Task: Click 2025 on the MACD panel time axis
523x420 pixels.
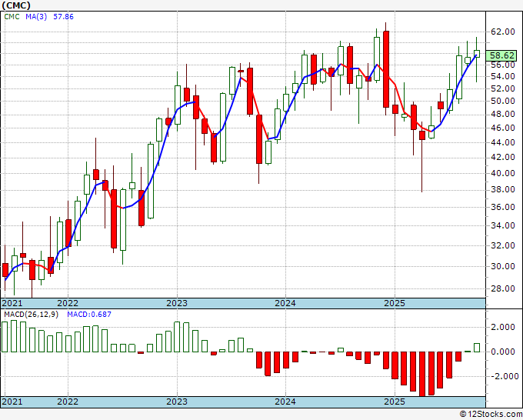Action: 395,402
